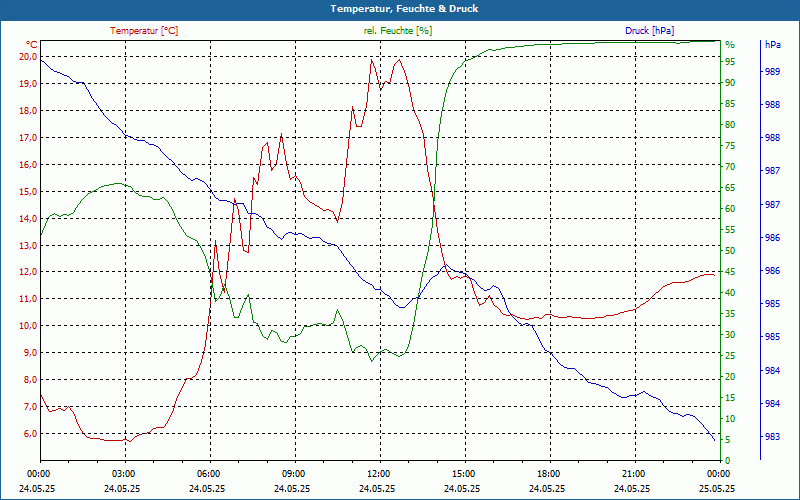Viewport: 800px width, 500px height.
Task: Click the 13,0 temperature axis value
Action: coord(27,245)
